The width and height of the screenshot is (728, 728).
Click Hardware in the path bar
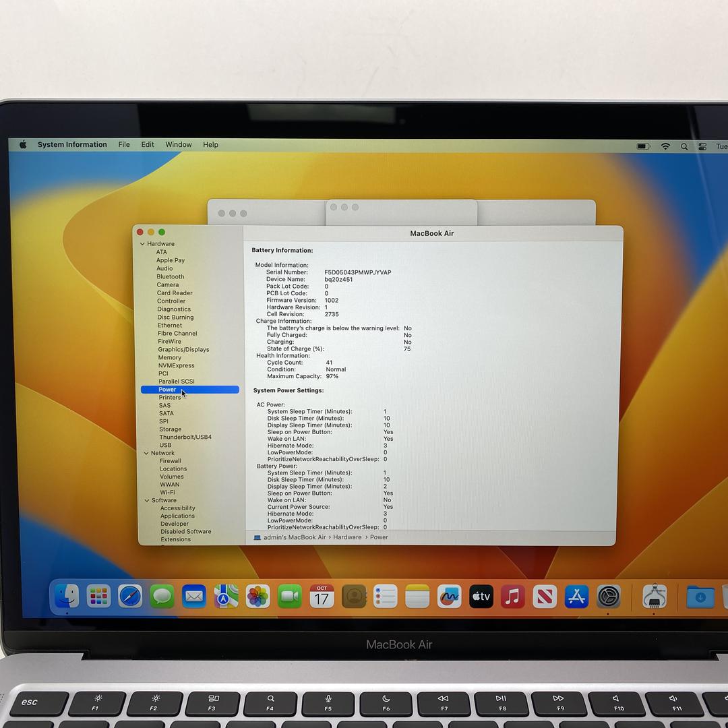click(347, 537)
